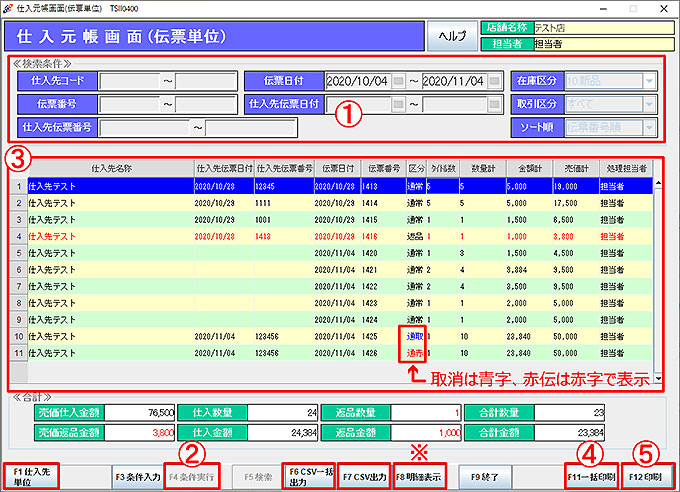680x492 pixels.
Task: Click the 17,500 売価計 cell in row 2
Action: pyautogui.click(x=576, y=203)
